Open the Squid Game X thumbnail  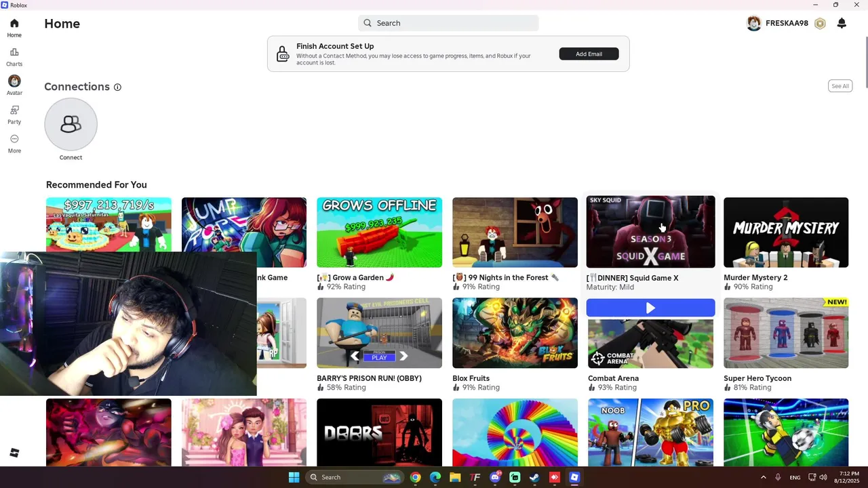tap(650, 232)
